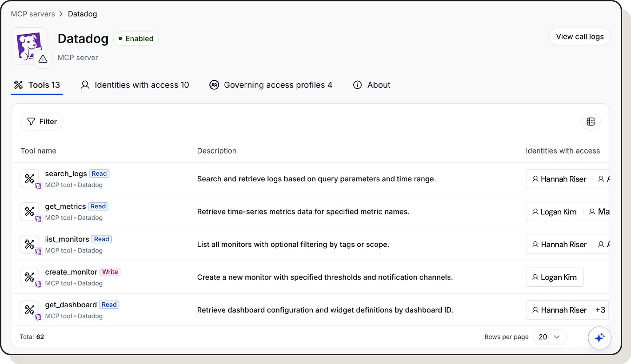The height and width of the screenshot is (364, 631).
Task: Click the Read badge on get_metrics
Action: pos(98,206)
